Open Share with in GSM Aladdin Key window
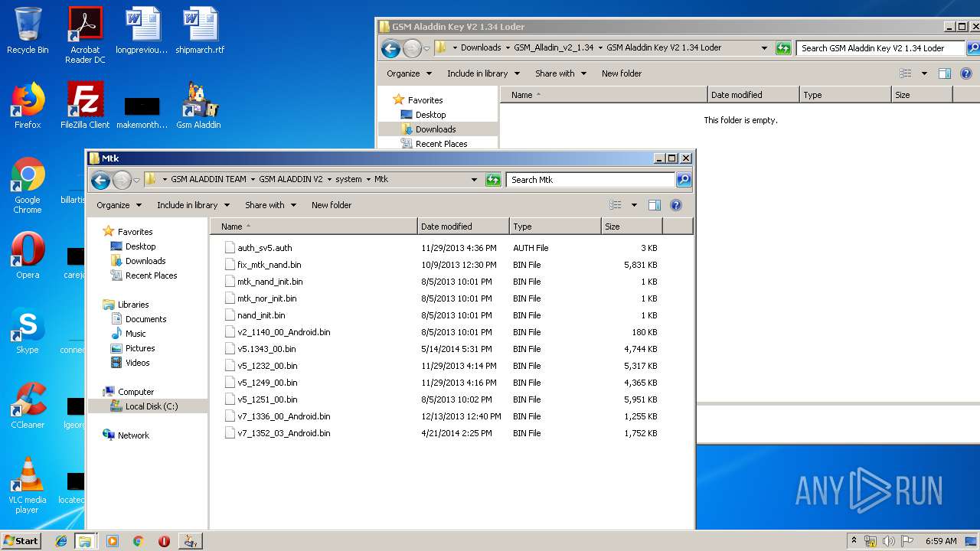This screenshot has height=551, width=980. click(x=560, y=73)
